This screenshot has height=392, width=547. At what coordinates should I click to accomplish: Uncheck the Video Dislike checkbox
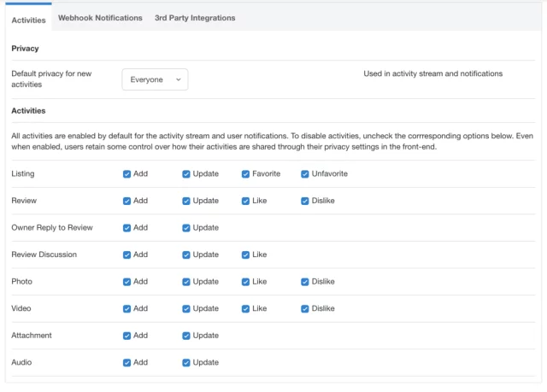305,308
